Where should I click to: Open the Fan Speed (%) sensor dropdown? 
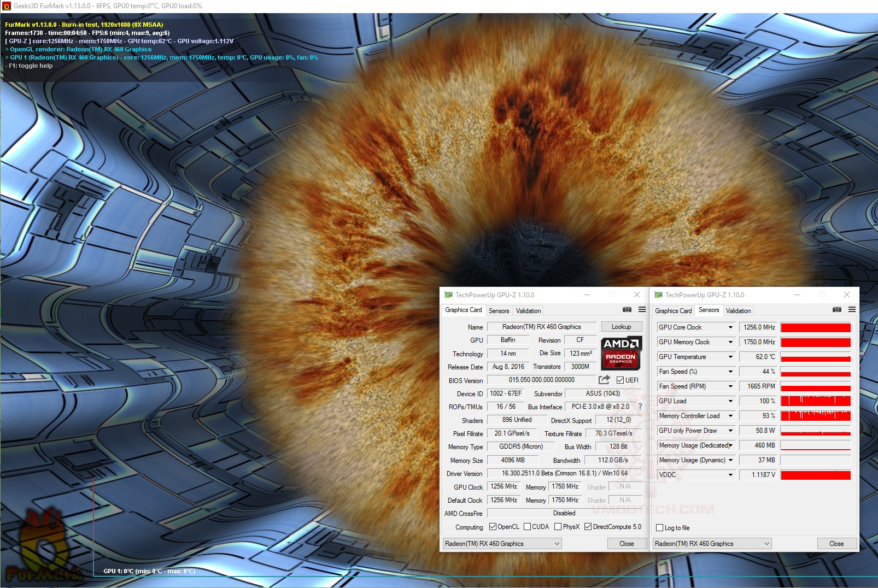(730, 372)
